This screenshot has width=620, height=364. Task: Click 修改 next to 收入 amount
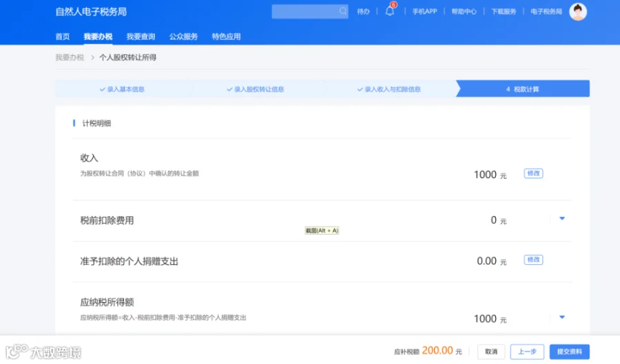pyautogui.click(x=533, y=173)
